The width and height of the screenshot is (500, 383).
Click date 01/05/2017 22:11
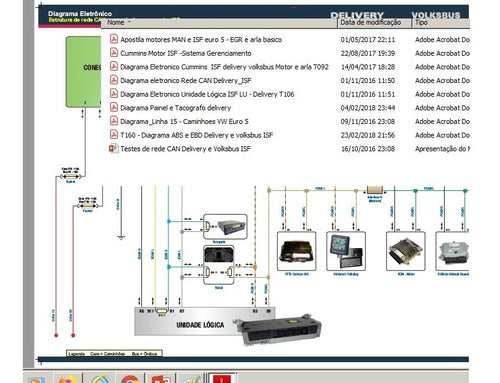[x=368, y=40]
